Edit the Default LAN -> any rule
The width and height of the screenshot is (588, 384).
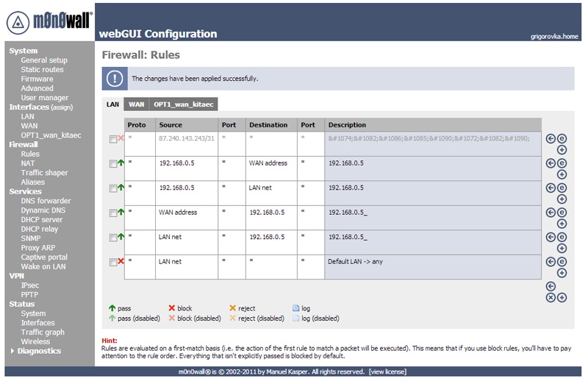point(562,262)
